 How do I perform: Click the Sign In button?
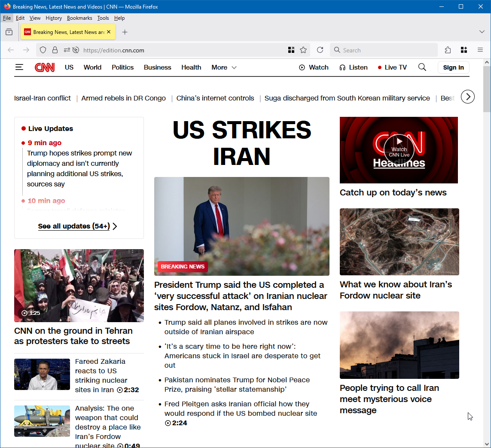(454, 67)
